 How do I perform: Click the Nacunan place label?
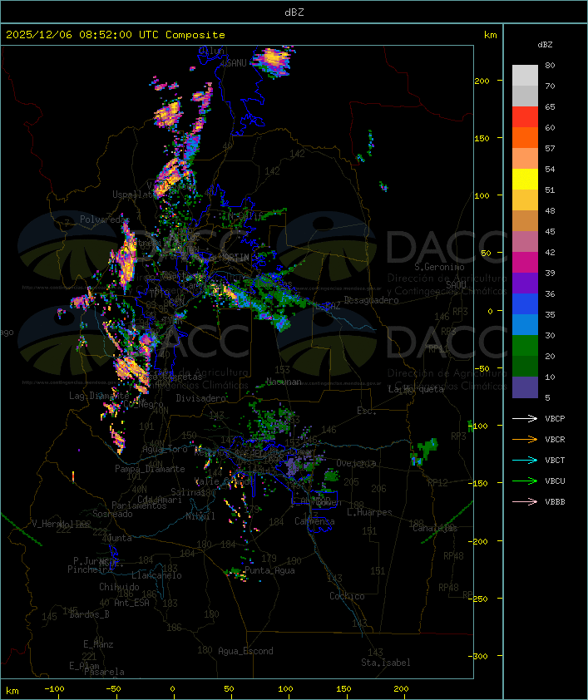pyautogui.click(x=284, y=382)
